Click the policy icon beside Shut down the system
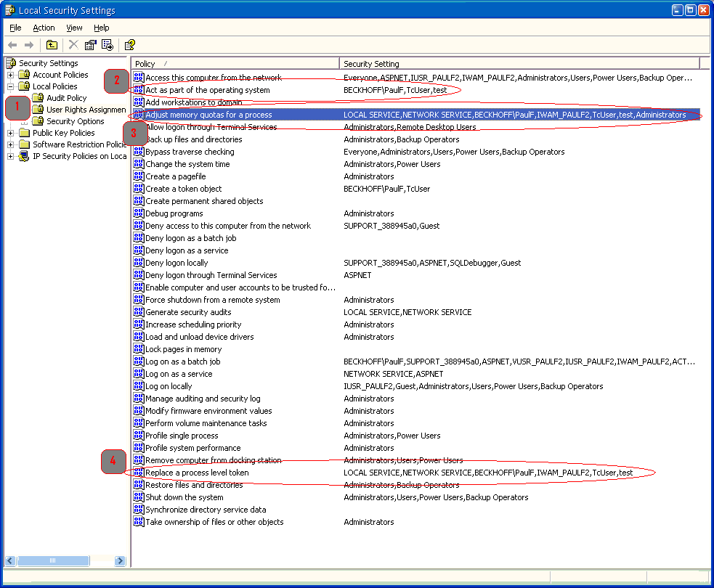Image resolution: width=714 pixels, height=588 pixels. point(139,497)
